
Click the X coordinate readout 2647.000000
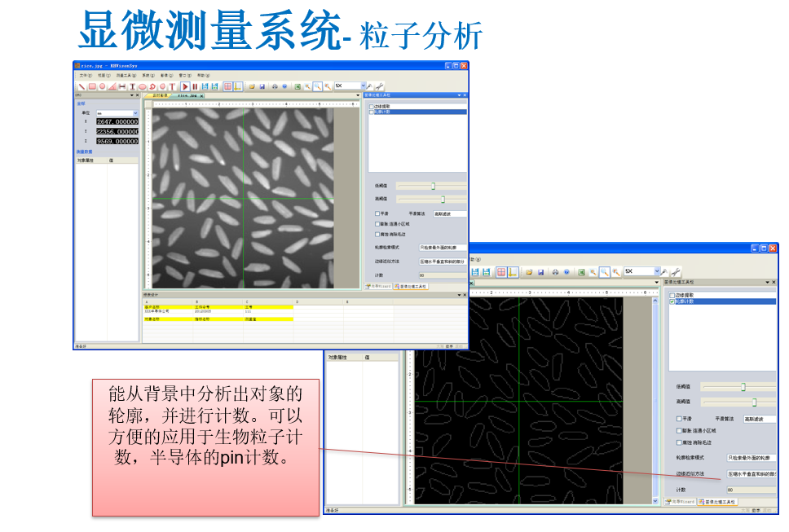point(117,121)
